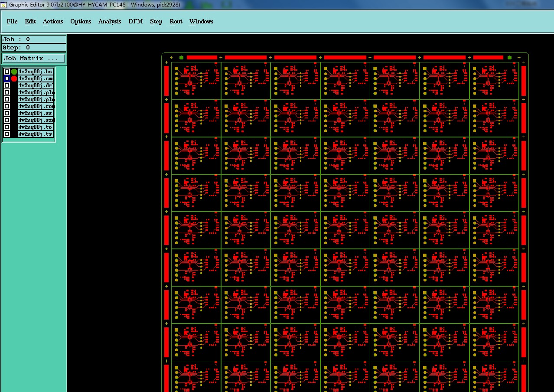Toggle checkbox for layer 4v2nq00j.drl
Image resolution: width=554 pixels, height=392 pixels.
[x=7, y=85]
